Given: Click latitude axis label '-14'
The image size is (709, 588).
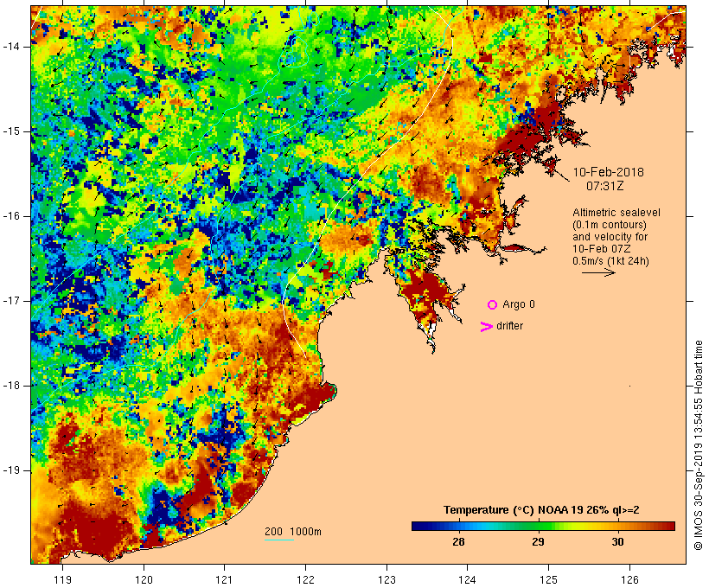Looking at the screenshot, I should coord(11,47).
